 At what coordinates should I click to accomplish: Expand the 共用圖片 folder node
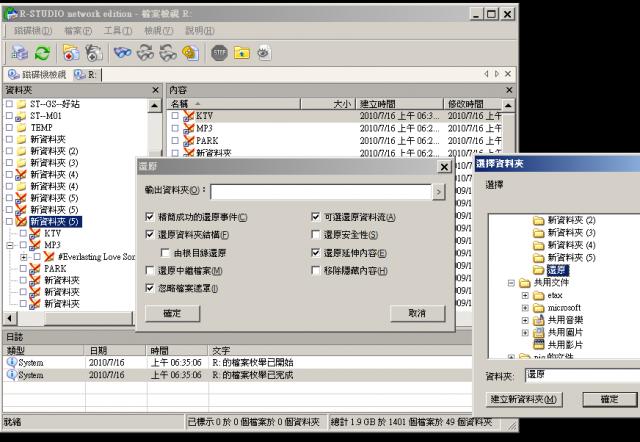tap(525, 333)
